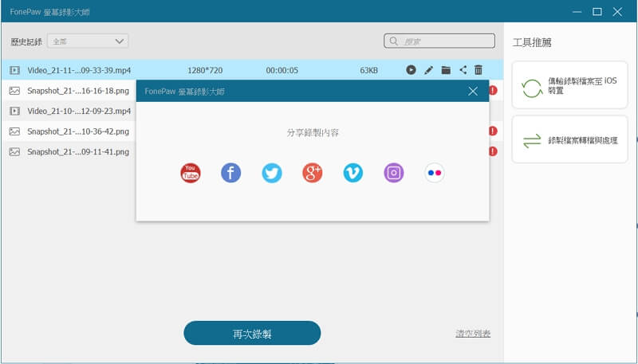Screen dimensions: 638x364
Task: Share recording to YouTube
Action: coord(191,173)
